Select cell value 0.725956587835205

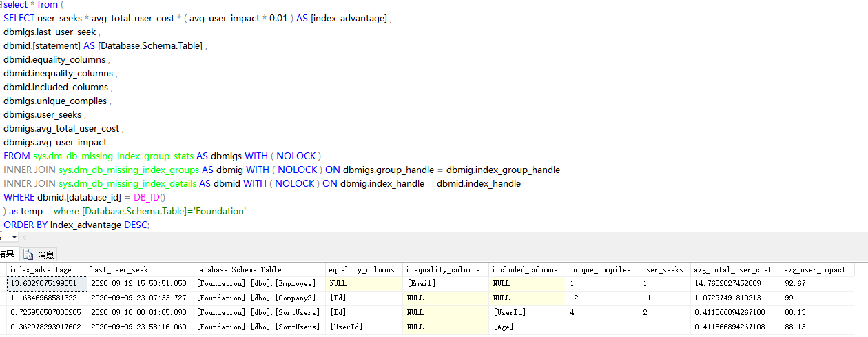[x=47, y=312]
